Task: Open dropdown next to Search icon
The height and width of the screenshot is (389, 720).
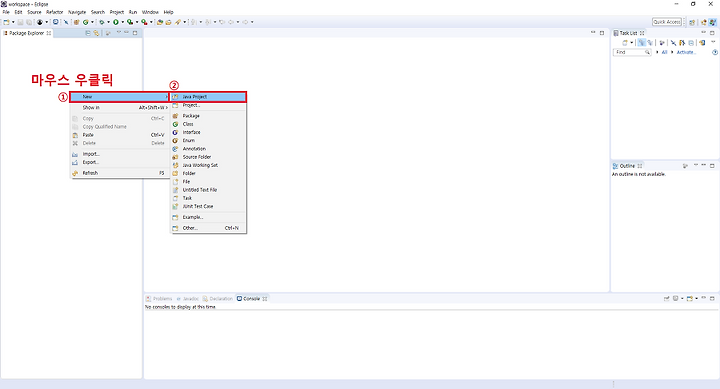Action: (185, 22)
